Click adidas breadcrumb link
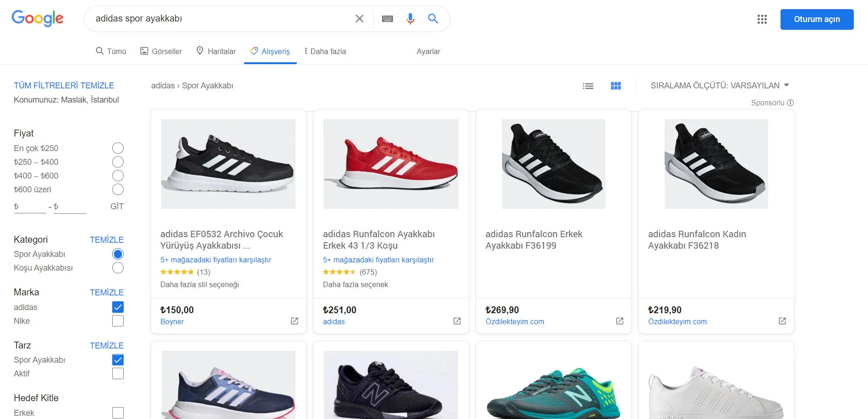This screenshot has width=868, height=419. [163, 86]
